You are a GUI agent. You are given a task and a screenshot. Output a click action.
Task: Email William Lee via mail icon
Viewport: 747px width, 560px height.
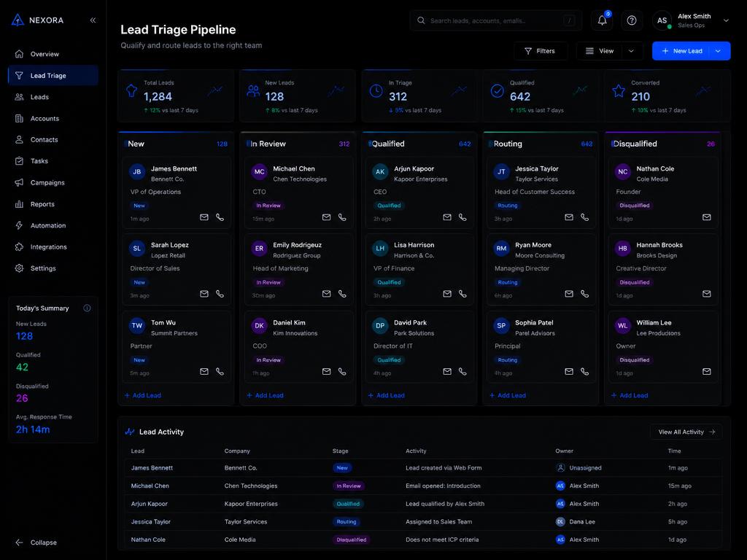click(x=706, y=371)
